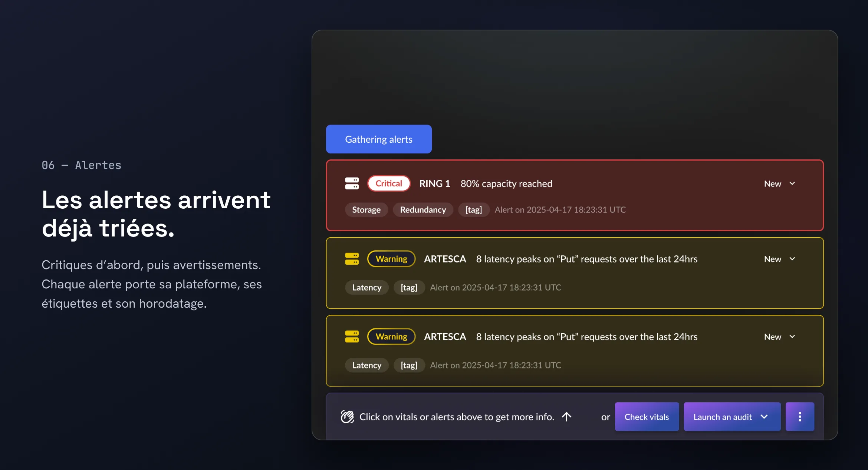The image size is (868, 470).
Task: Click the timestamp in first ARTESCA alert
Action: 496,288
